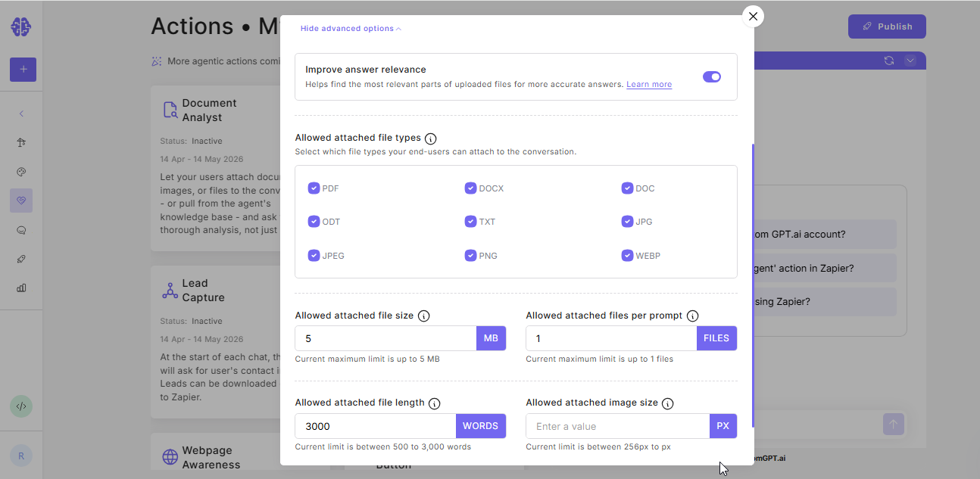The height and width of the screenshot is (479, 980).
Task: Toggle the Improve answer relevance switch
Action: (712, 76)
